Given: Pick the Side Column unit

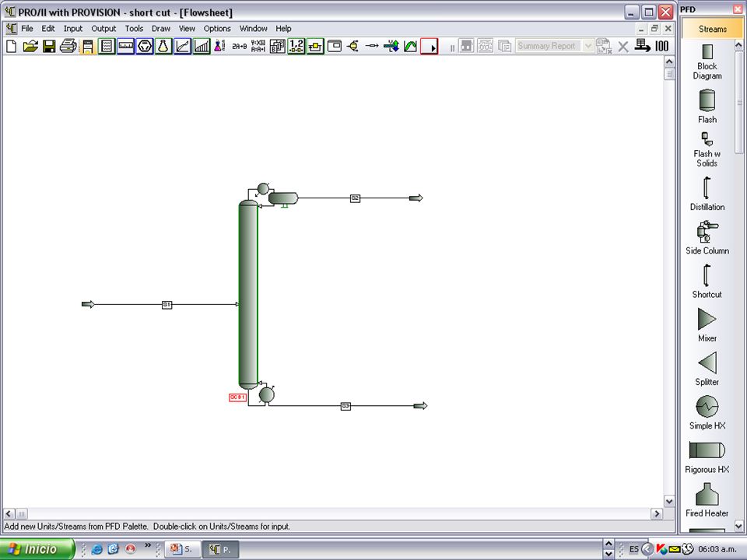Looking at the screenshot, I should pos(707,237).
